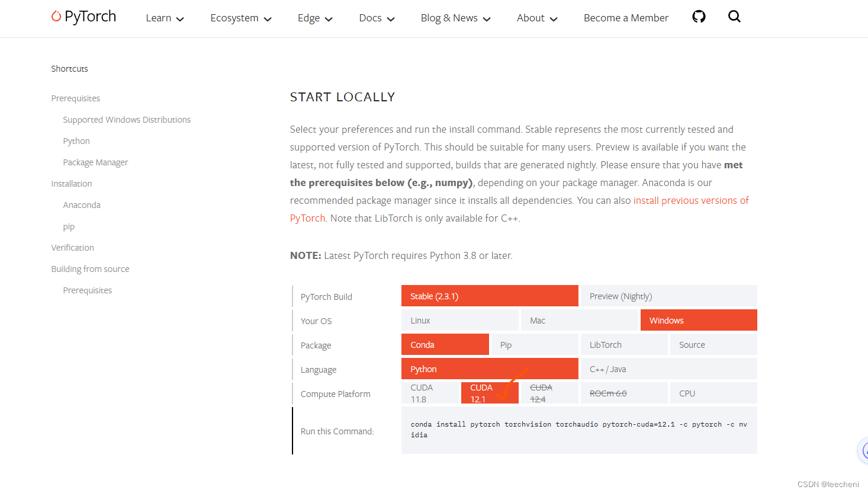Jump to the Python shortcut
Viewport: 868px width, 493px height.
click(76, 141)
